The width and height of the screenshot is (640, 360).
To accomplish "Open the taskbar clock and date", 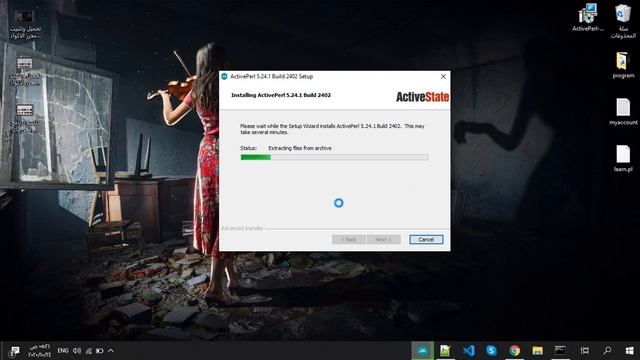I will pos(39,351).
